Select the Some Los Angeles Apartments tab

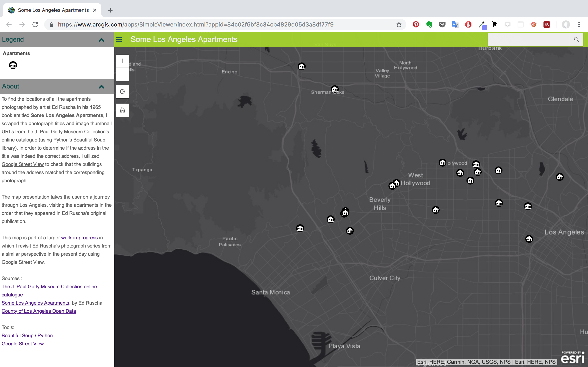point(53,10)
